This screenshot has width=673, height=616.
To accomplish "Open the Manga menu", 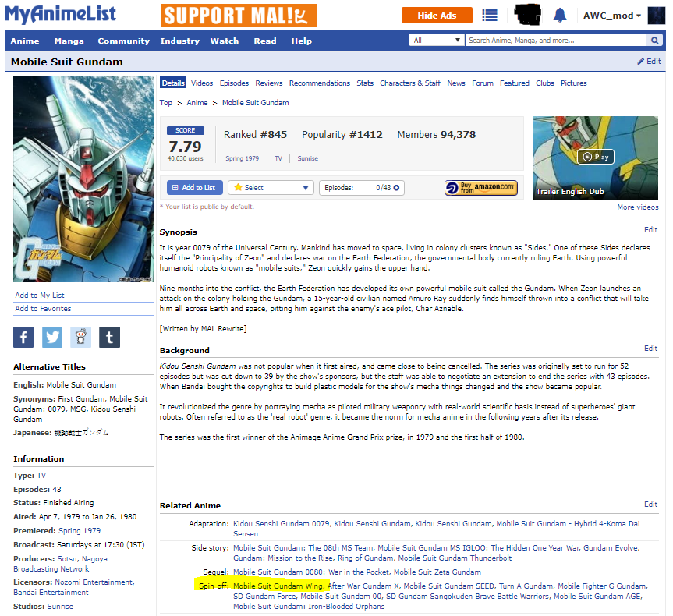I will [69, 41].
